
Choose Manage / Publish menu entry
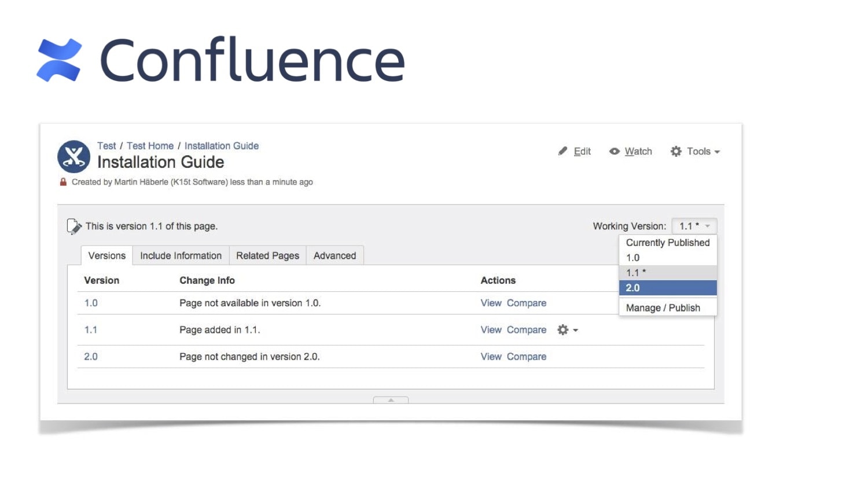point(668,308)
